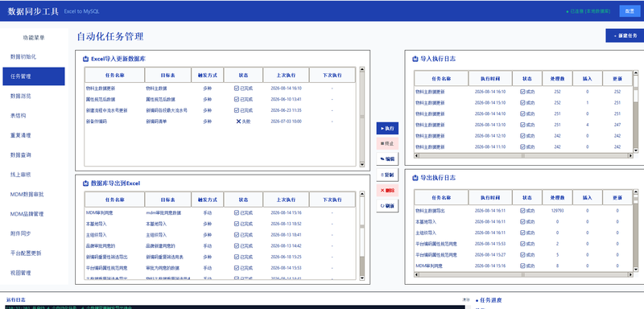Click completed status icon for 2026-06-10 13:41 task

point(236,99)
